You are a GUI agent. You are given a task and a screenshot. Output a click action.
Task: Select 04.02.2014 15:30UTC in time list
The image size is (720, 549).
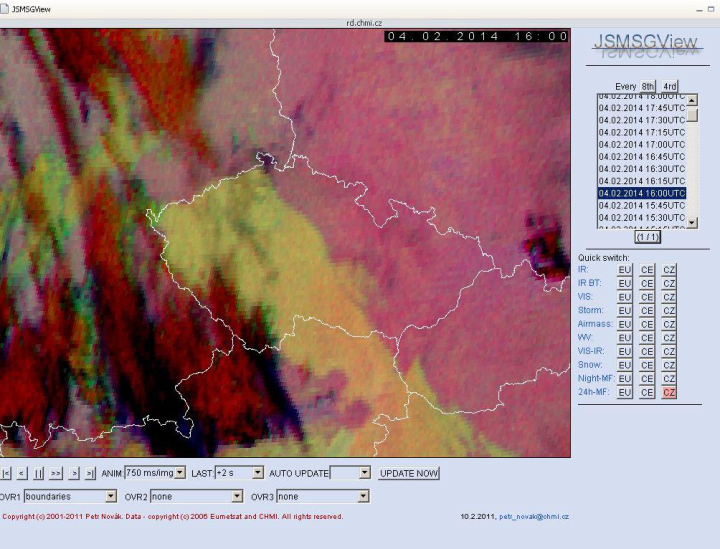coord(641,218)
